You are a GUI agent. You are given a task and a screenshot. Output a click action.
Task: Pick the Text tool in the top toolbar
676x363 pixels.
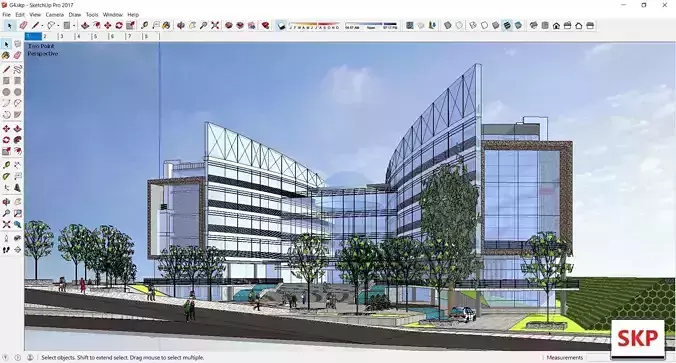[156, 25]
